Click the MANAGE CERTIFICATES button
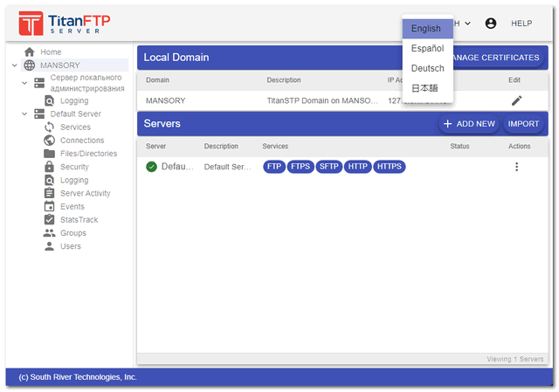The width and height of the screenshot is (559, 392). coord(499,58)
